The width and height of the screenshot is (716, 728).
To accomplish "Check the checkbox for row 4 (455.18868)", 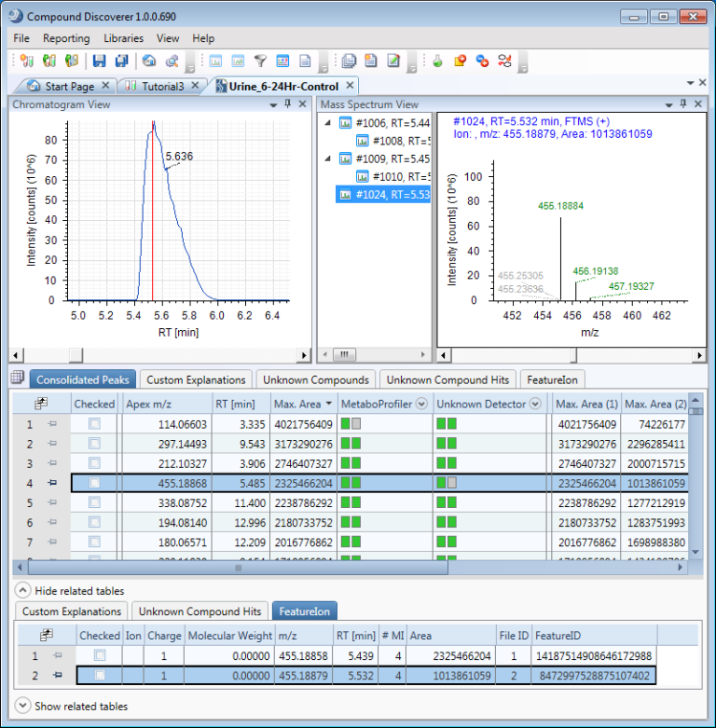I will click(94, 483).
